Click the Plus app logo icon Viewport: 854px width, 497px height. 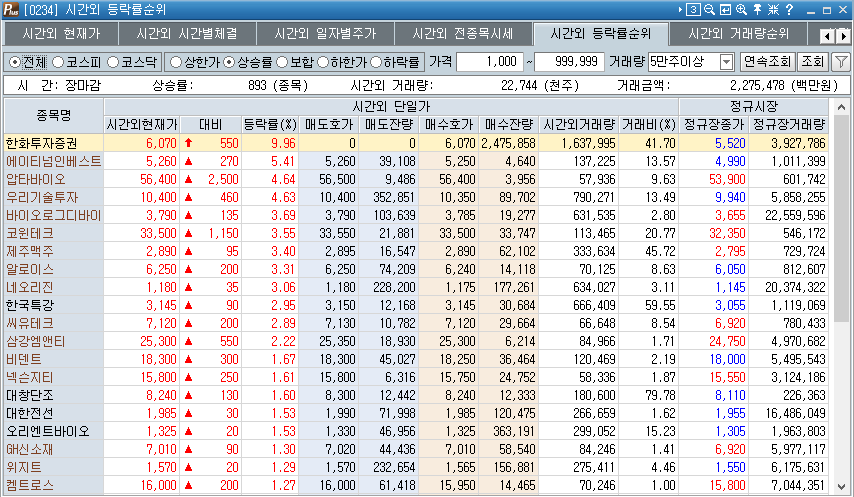11,10
